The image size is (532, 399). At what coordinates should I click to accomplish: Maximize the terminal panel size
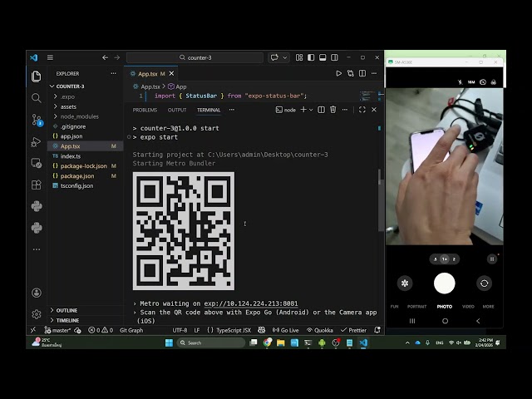[362, 110]
